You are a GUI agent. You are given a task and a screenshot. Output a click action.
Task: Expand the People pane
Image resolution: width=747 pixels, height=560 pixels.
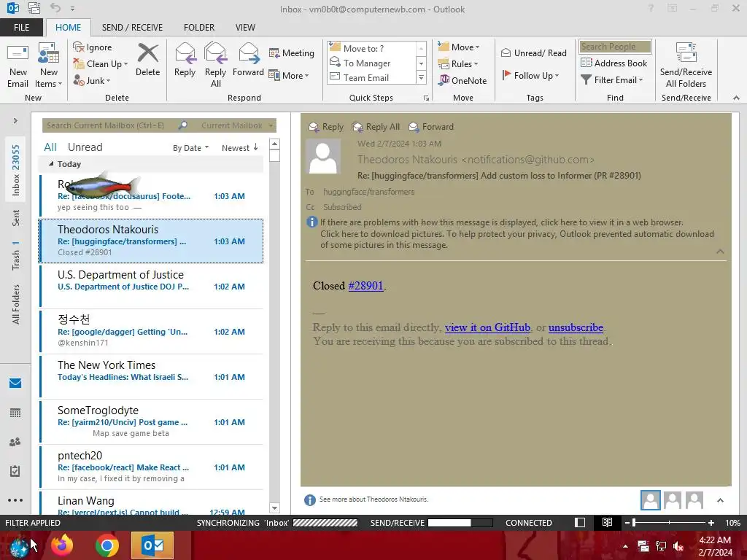pyautogui.click(x=720, y=500)
